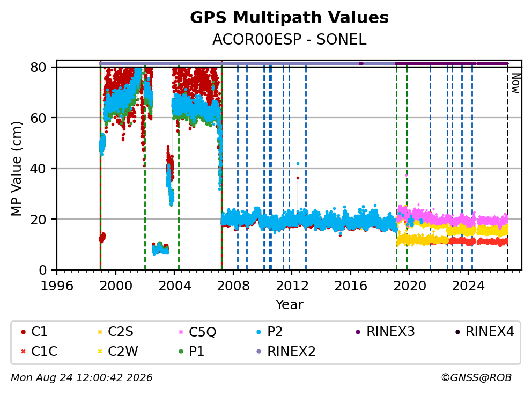Select the C2W yellow legend marker
Screen dimensions: 532x394
pyautogui.click(x=100, y=351)
